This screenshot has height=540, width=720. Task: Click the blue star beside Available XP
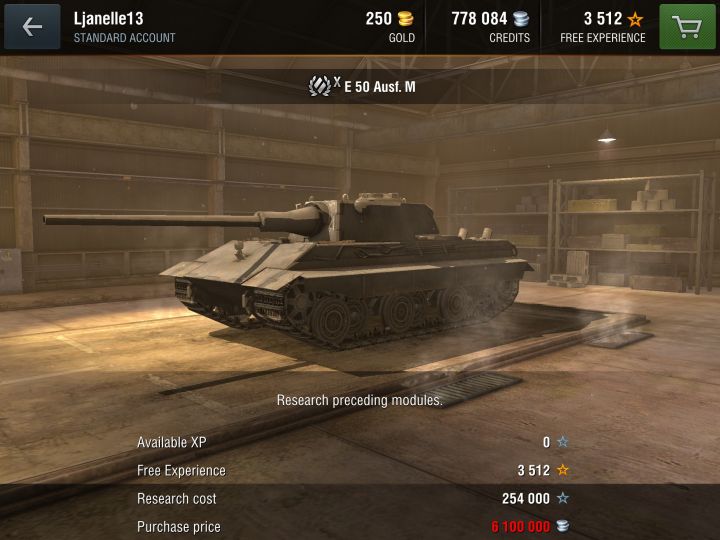pyautogui.click(x=562, y=442)
